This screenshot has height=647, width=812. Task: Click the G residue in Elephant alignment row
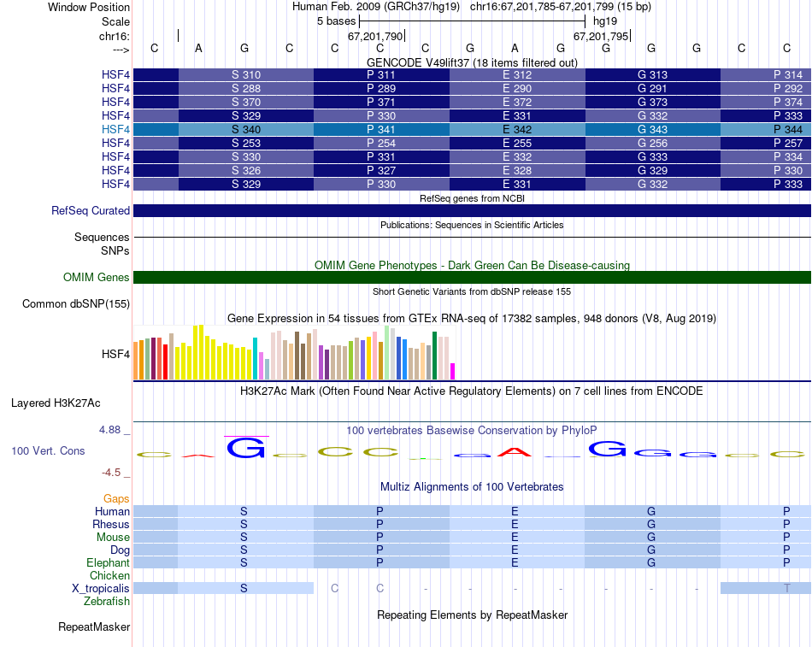tap(651, 562)
